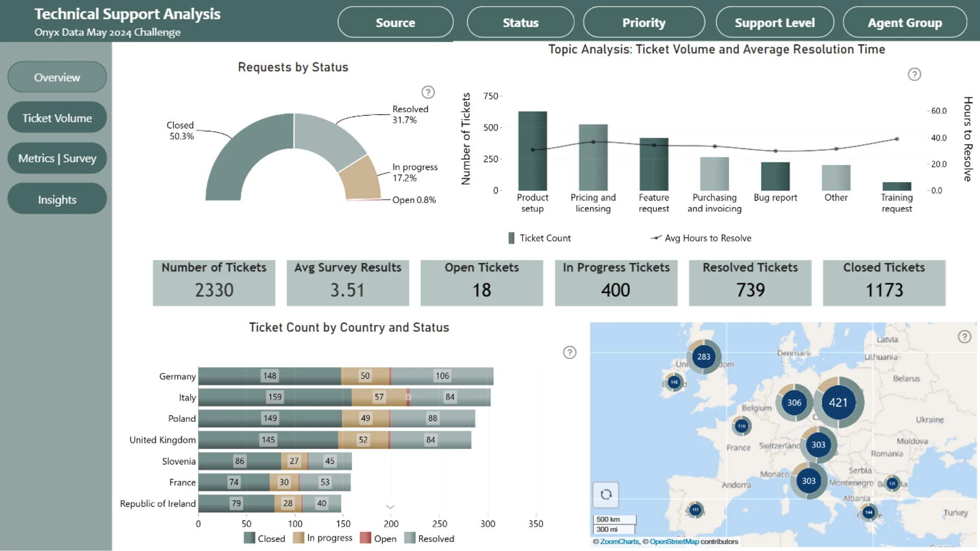This screenshot has height=551, width=980.
Task: Click help icon on Topic Analysis chart
Action: point(914,74)
